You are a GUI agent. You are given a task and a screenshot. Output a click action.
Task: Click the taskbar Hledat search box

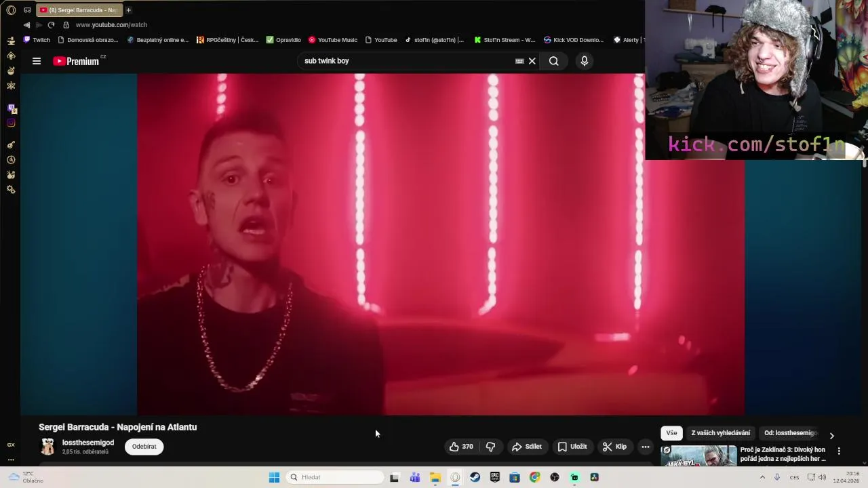pos(334,477)
